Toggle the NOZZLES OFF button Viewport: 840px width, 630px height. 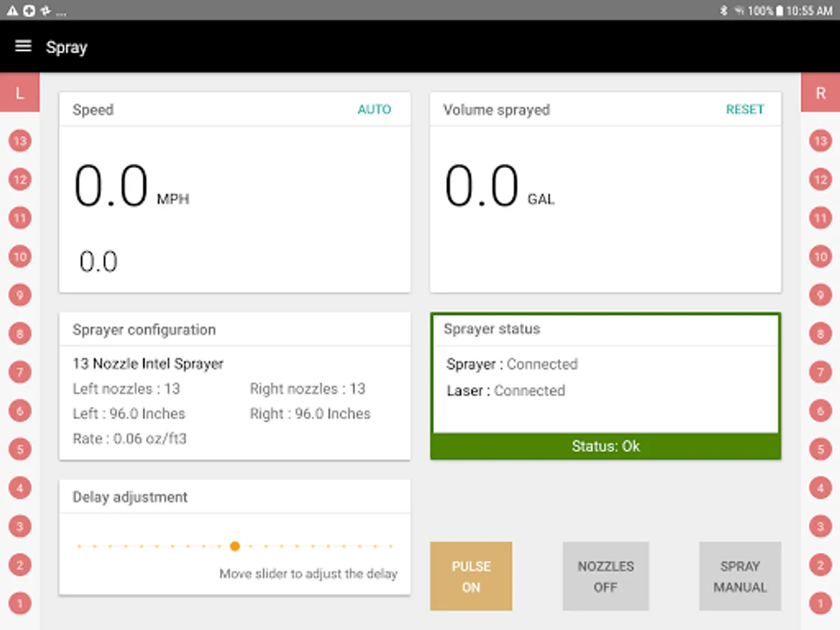pyautogui.click(x=605, y=576)
